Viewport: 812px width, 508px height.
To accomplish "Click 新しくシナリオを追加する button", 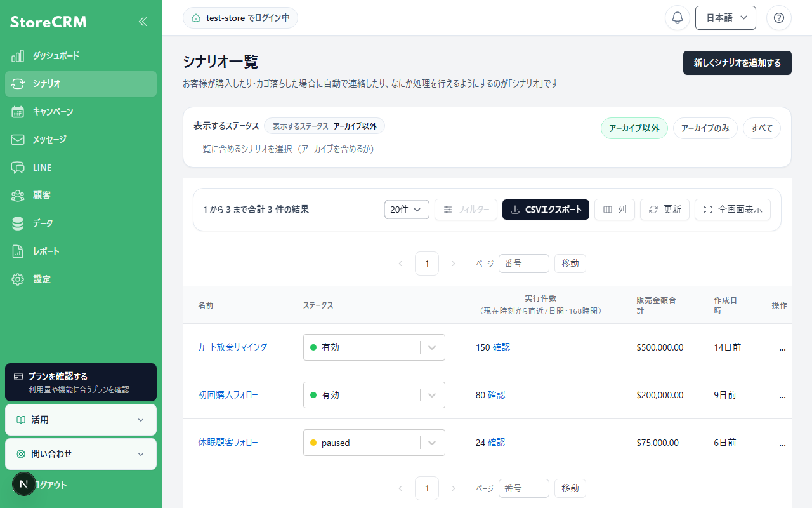I will pyautogui.click(x=737, y=63).
